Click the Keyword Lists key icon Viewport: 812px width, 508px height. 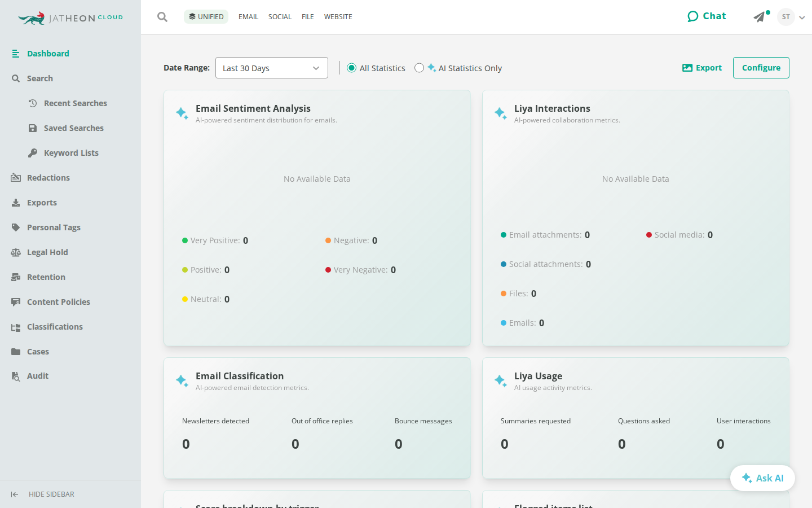[x=33, y=153]
